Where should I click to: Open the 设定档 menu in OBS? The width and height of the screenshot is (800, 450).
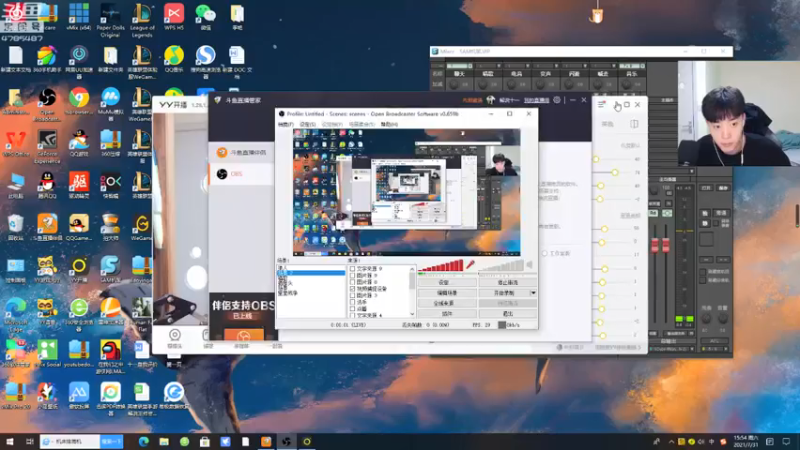click(x=332, y=124)
